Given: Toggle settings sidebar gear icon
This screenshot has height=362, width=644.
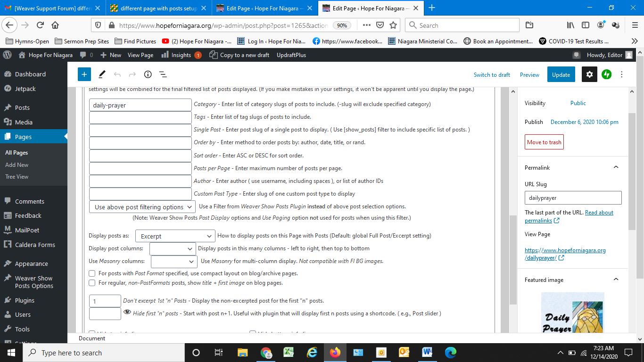Looking at the screenshot, I should pyautogui.click(x=589, y=74).
